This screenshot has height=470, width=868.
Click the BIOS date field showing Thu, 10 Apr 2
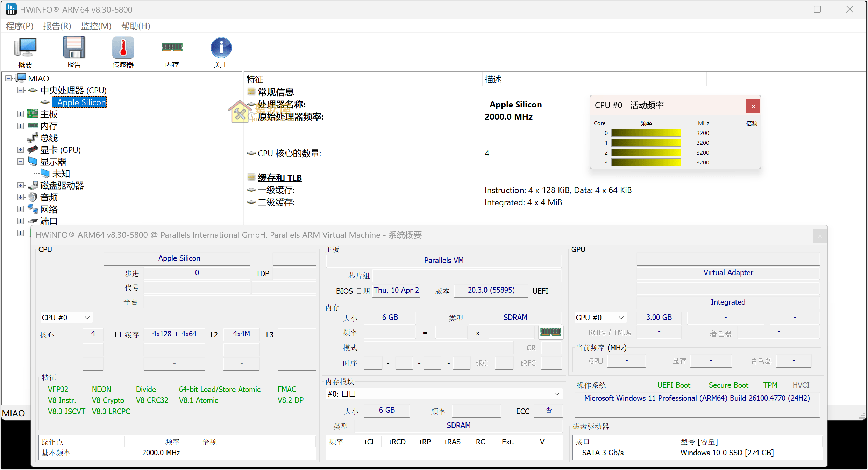pos(396,290)
